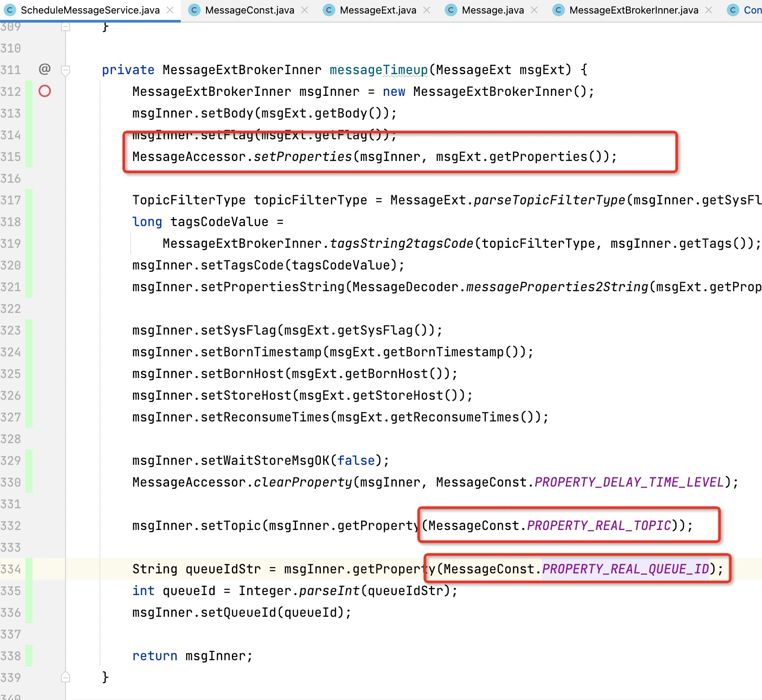Click the red breakpoint icon at line 312
Viewport: 762px width, 700px height.
[45, 91]
